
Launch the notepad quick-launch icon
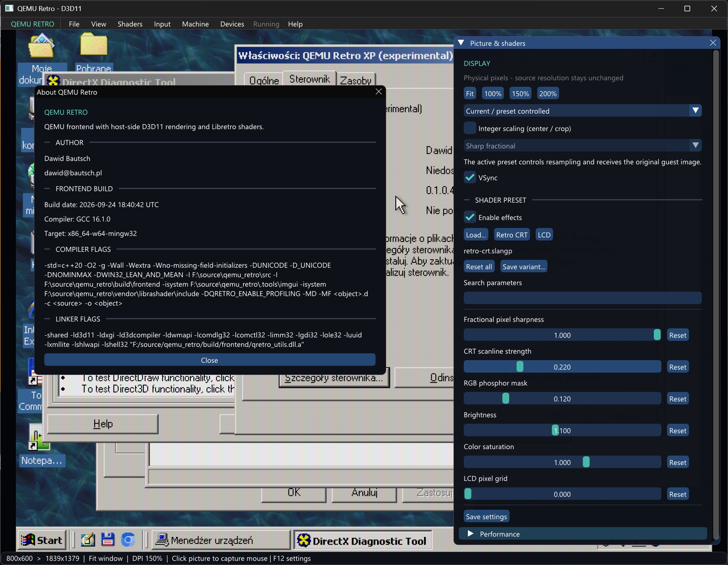tap(88, 540)
